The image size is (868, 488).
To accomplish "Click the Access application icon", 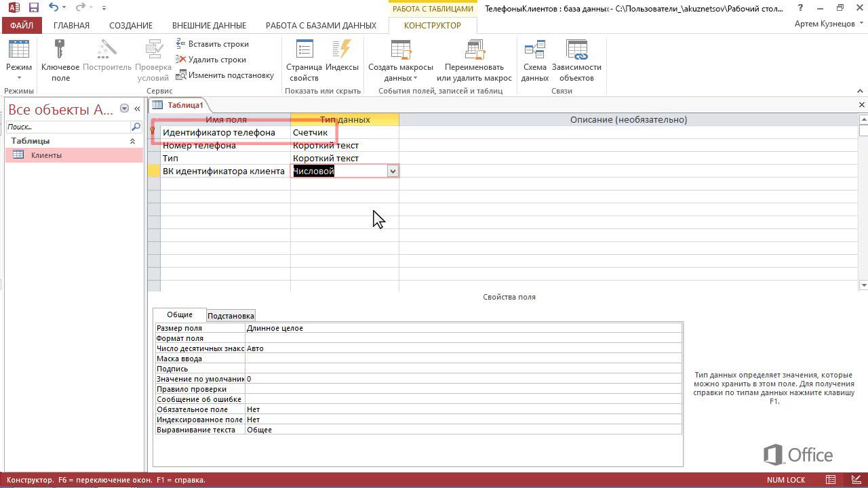I will click(x=13, y=7).
